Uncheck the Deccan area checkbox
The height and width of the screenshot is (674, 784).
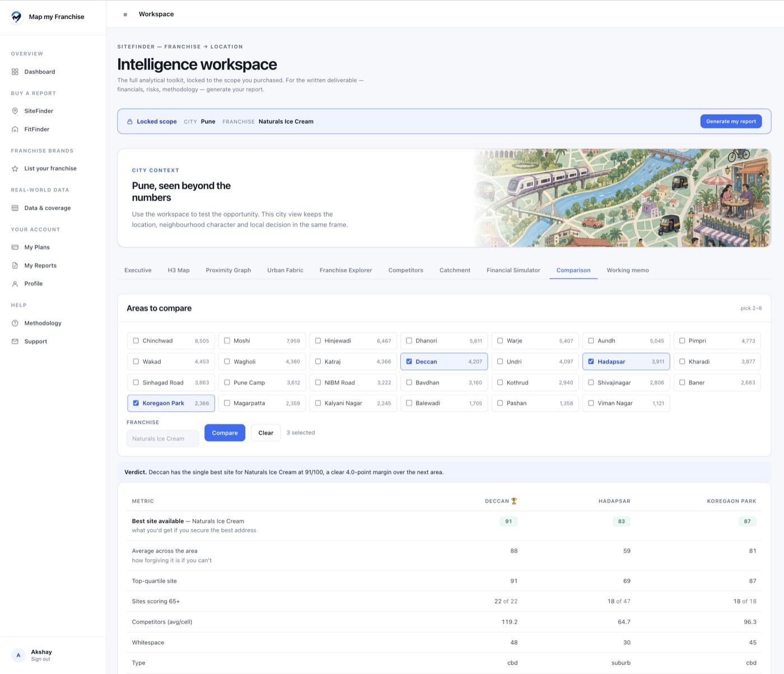(x=409, y=361)
